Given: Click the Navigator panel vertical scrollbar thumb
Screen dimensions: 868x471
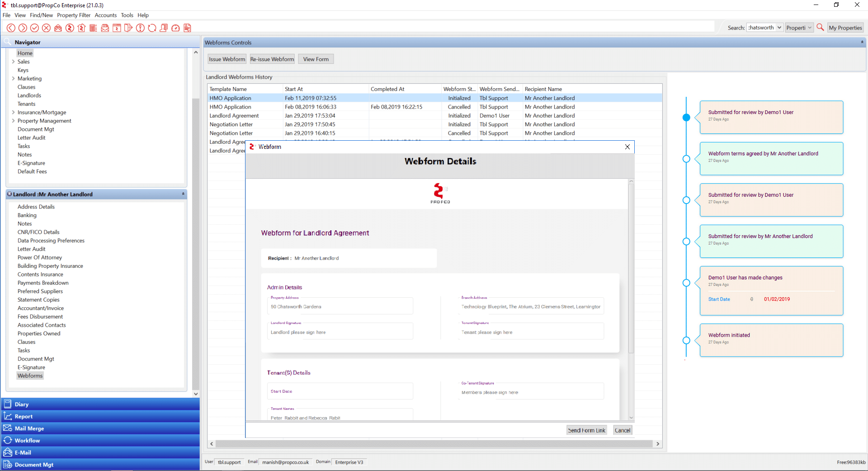Looking at the screenshot, I should [x=196, y=243].
